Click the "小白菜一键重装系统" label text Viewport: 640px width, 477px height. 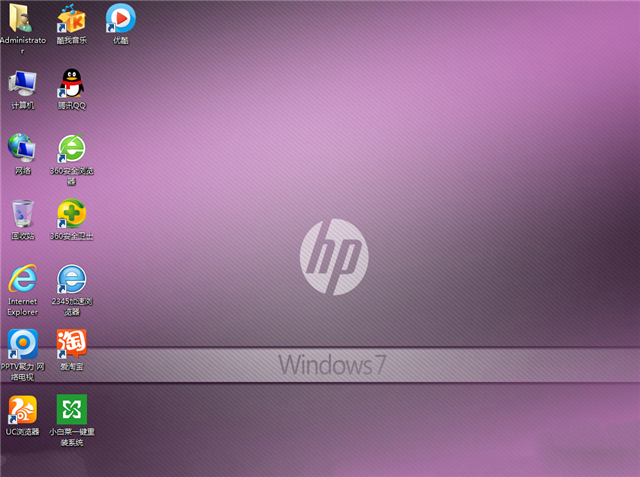pyautogui.click(x=71, y=437)
